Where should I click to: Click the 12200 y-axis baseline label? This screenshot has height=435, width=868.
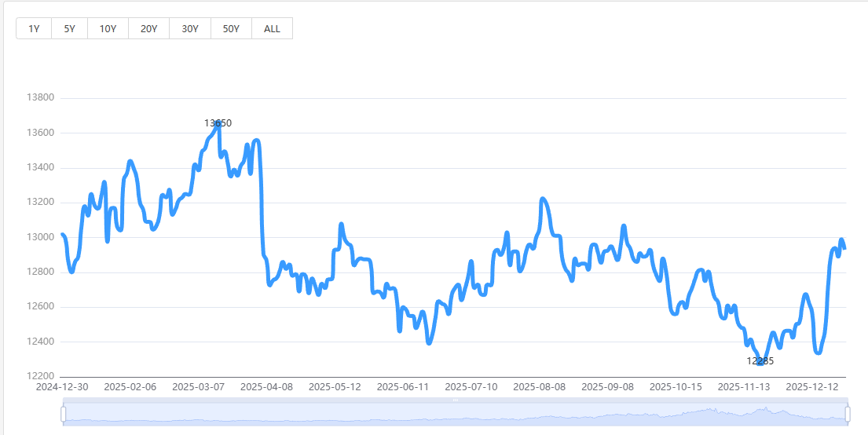(40, 376)
